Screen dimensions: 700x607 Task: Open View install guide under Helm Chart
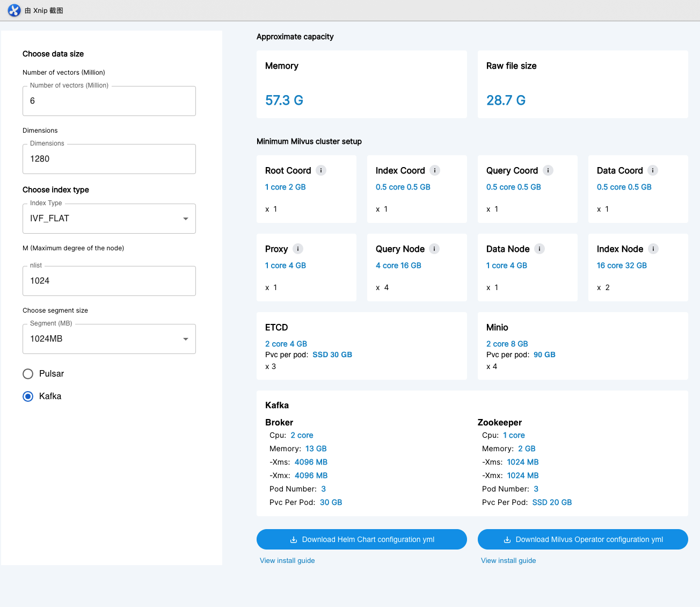287,560
